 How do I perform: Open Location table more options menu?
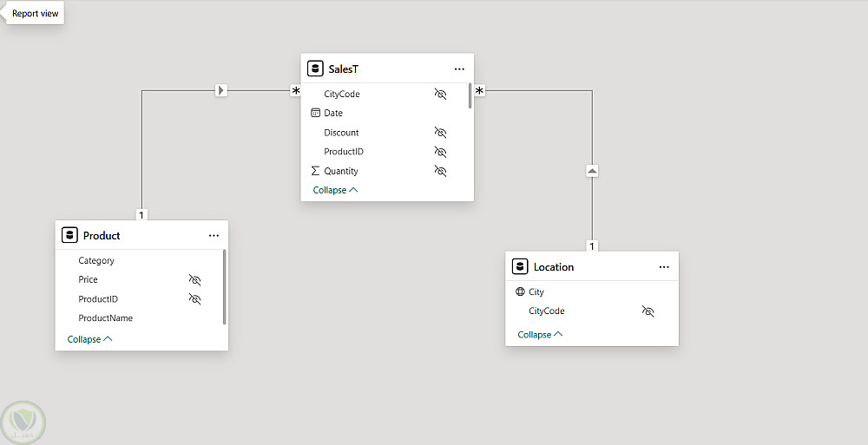pyautogui.click(x=664, y=267)
